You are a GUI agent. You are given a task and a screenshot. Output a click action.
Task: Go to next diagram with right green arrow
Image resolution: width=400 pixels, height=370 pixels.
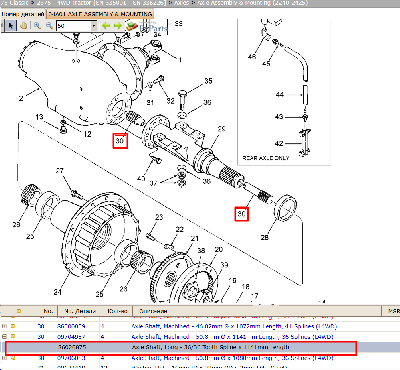coord(118,26)
